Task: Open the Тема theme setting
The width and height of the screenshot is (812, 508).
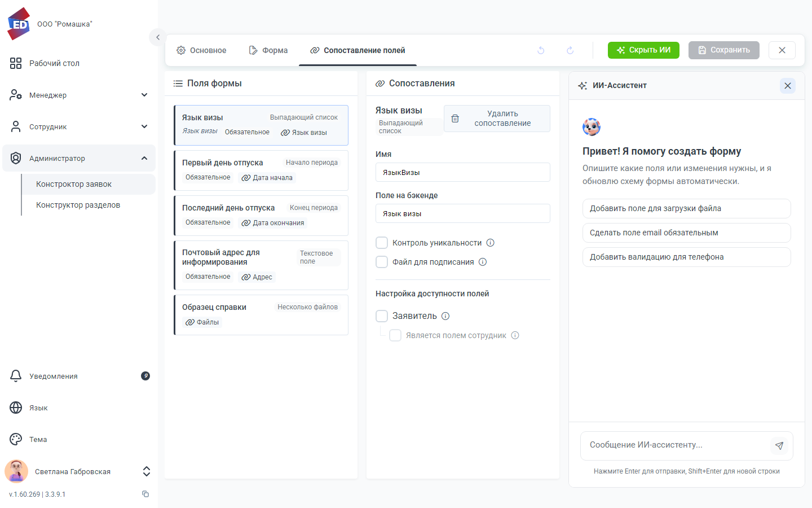Action: point(79,439)
